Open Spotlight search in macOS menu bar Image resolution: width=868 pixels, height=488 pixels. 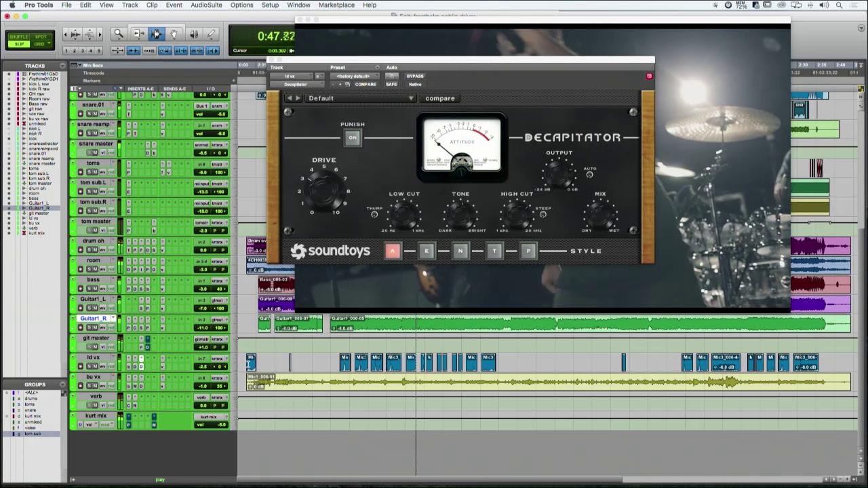pos(840,5)
